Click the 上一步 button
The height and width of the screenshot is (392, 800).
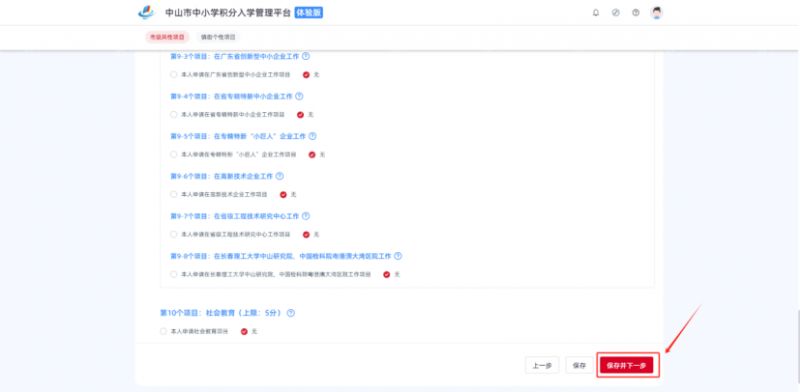click(x=542, y=365)
